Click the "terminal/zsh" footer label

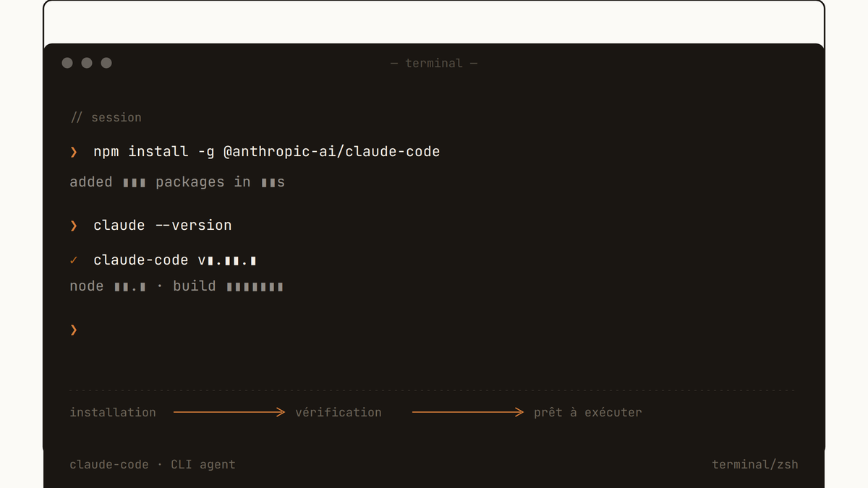coord(755,464)
